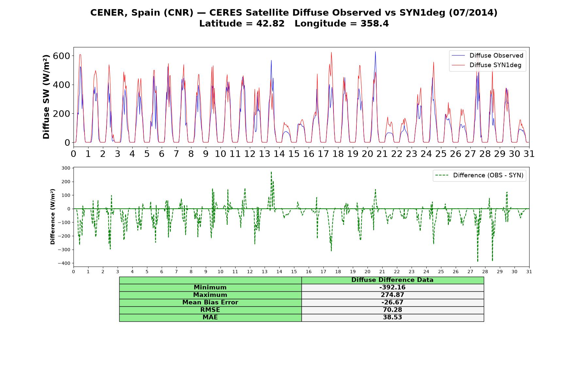Select the Maximum value 274.87 cell
This screenshot has width=588, height=392.
coord(393,295)
